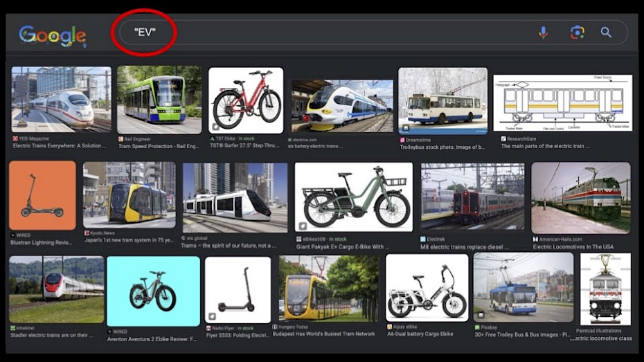Viewport: 644px width, 362px height.
Task: Click the Google logo
Action: coord(53,35)
